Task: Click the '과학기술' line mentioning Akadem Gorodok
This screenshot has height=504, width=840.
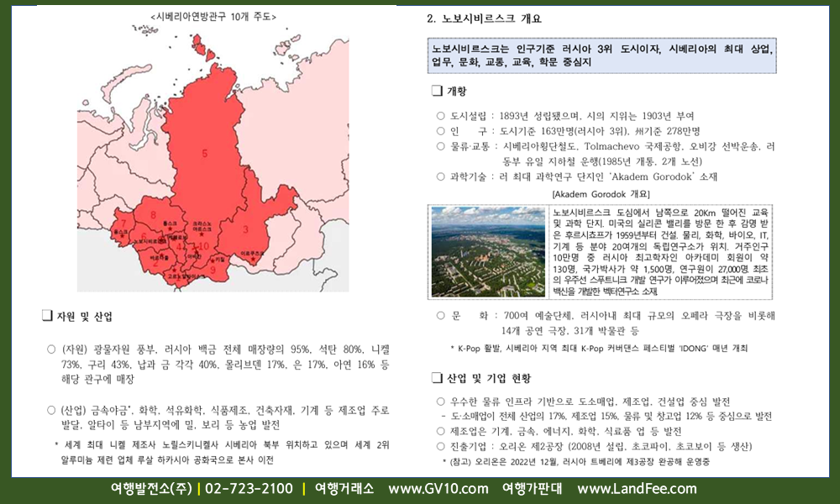Action: [x=577, y=176]
